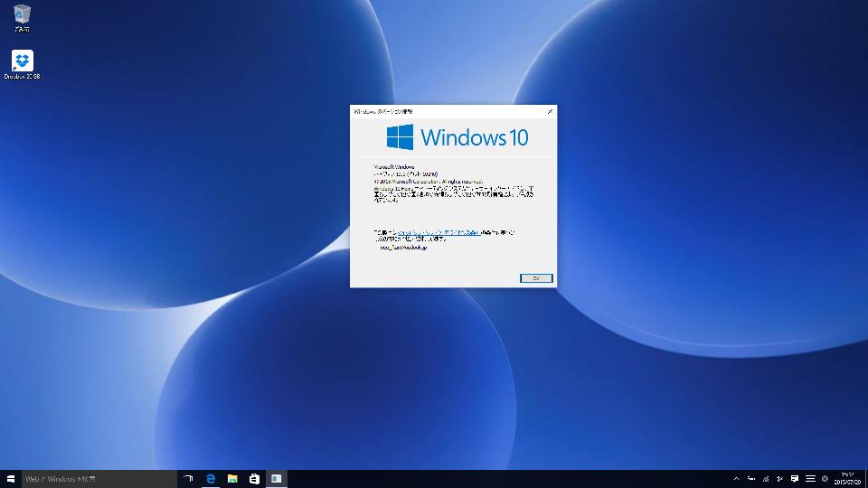The width and height of the screenshot is (868, 488).
Task: Check the battery status tray icon
Action: pyautogui.click(x=751, y=479)
